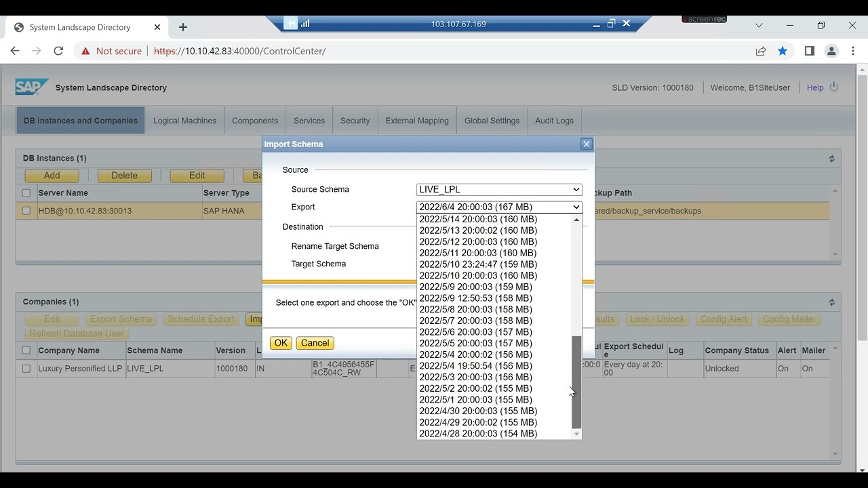Close the Import Schema dialog
Image resolution: width=868 pixels, height=488 pixels.
click(587, 144)
